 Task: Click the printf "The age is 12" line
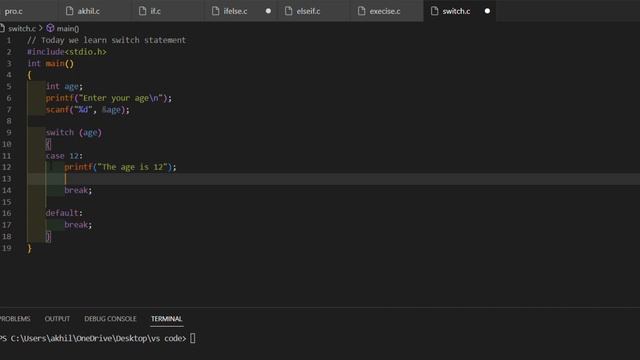(x=120, y=167)
